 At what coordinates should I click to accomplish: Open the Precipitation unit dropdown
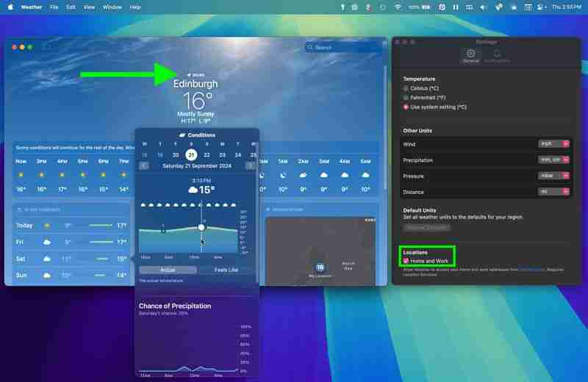(x=554, y=160)
